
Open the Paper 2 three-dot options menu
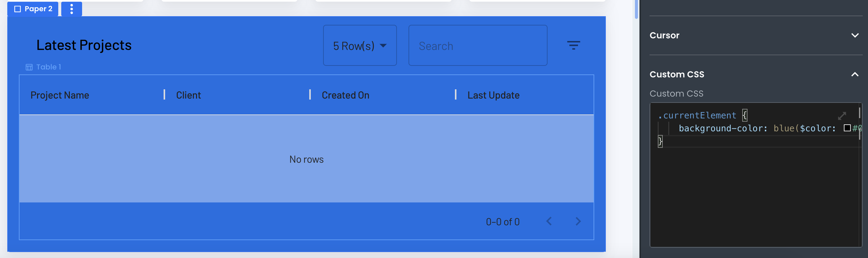tap(72, 9)
